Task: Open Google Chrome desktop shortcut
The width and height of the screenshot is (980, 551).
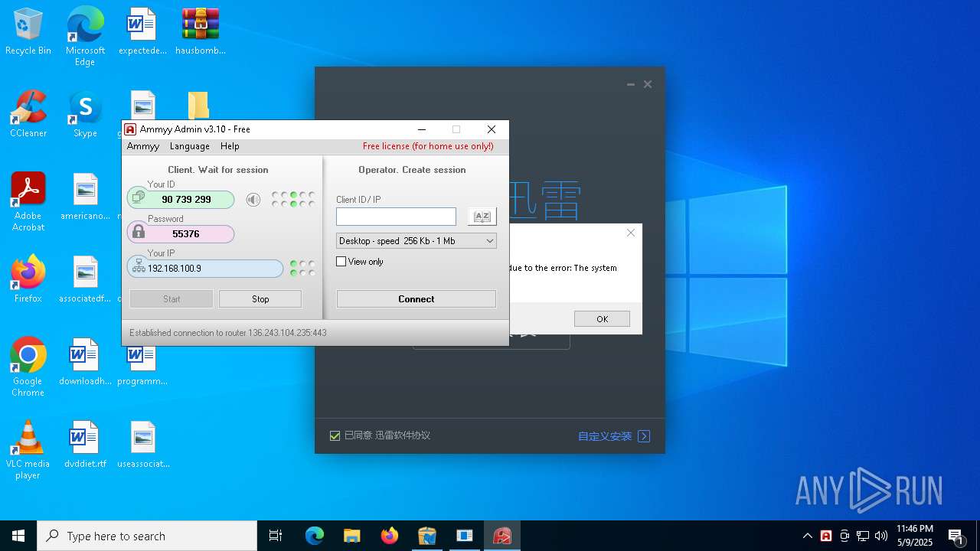Action: 28,367
